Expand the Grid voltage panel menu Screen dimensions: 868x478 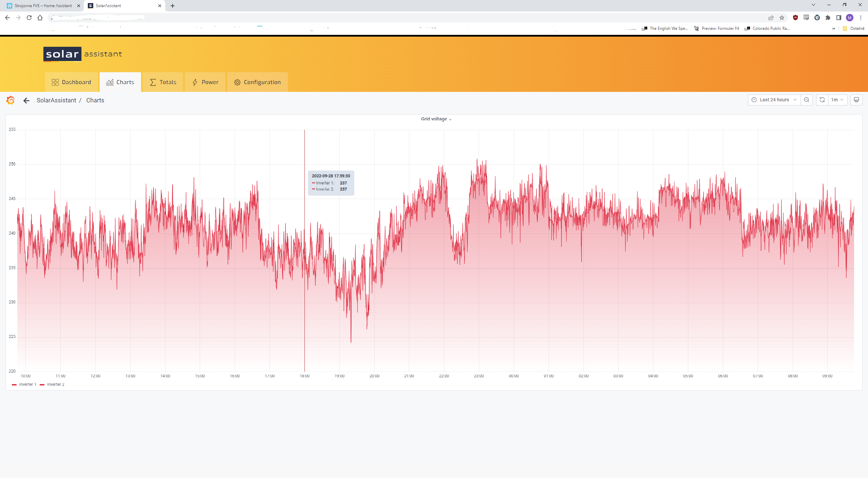[x=436, y=119]
